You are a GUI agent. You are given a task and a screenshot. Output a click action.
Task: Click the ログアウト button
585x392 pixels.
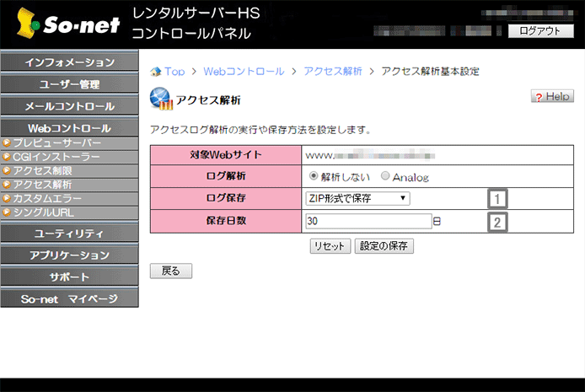tap(539, 31)
